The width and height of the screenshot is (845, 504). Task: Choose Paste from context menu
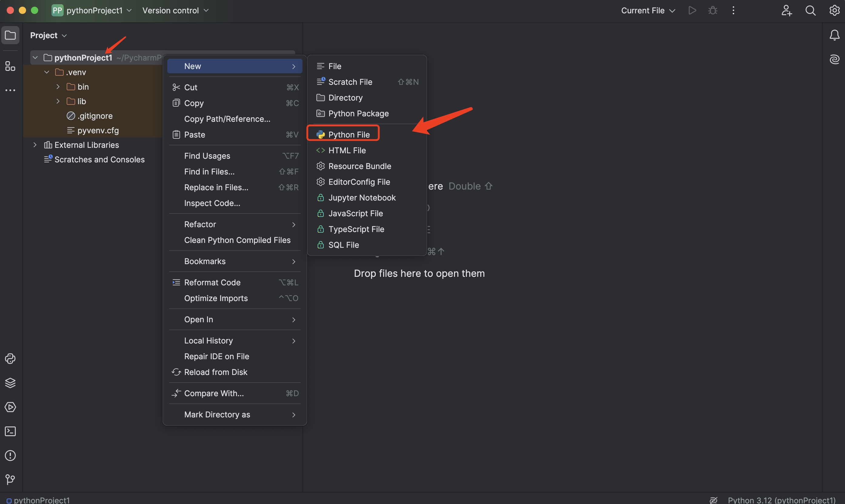coord(235,135)
